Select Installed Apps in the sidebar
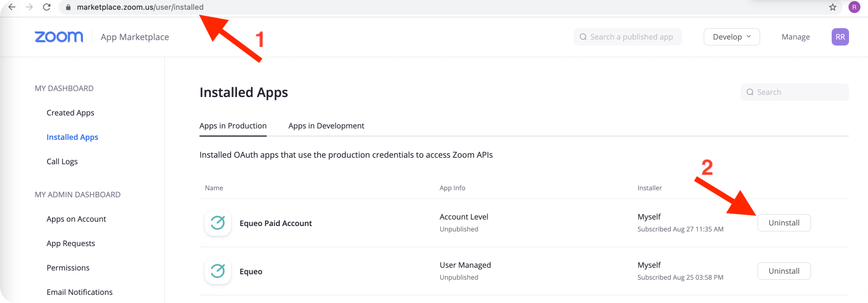This screenshot has height=303, width=868. point(73,137)
